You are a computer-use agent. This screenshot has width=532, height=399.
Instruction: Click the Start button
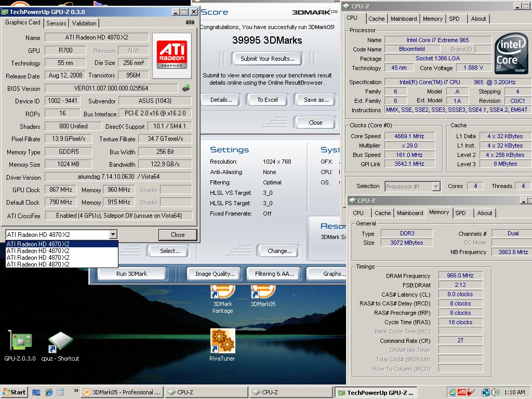(14, 392)
